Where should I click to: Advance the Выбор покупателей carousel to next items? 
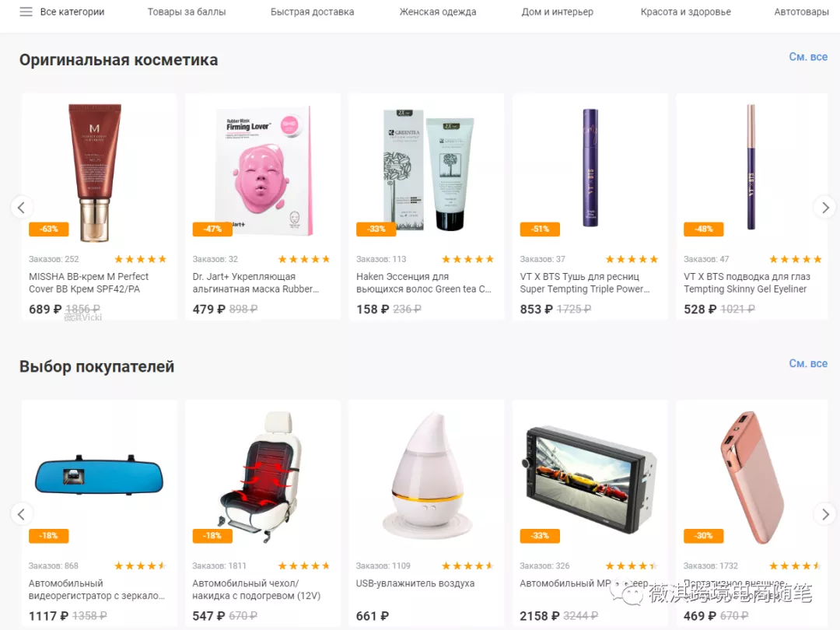(825, 514)
